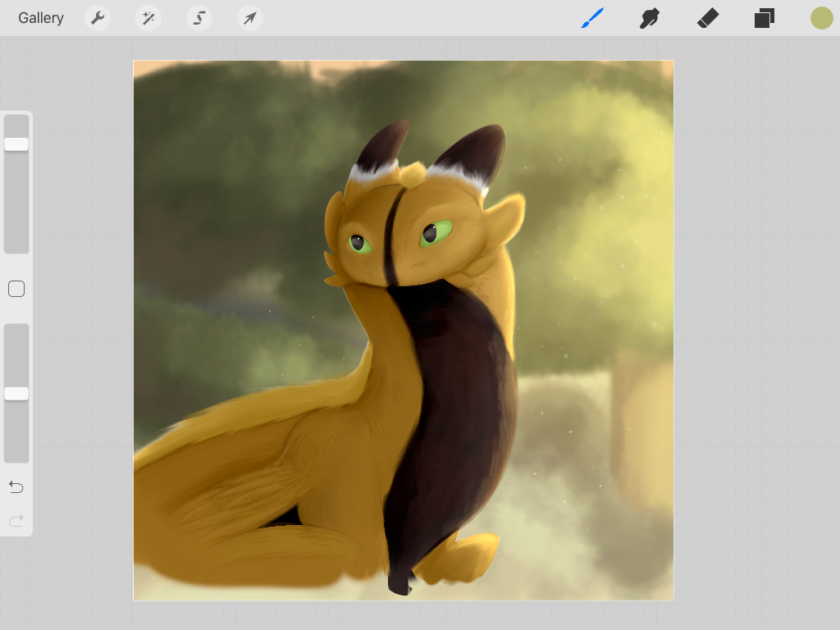Select the Smudge tool
Image resolution: width=840 pixels, height=630 pixels.
pos(650,18)
